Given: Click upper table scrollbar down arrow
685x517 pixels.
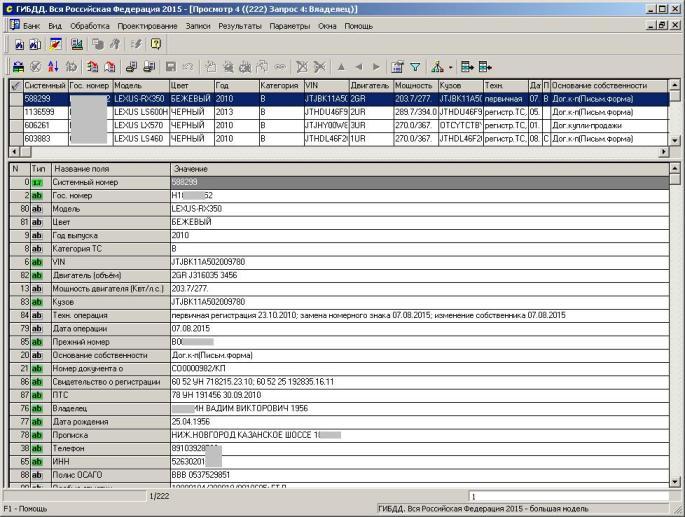Looking at the screenshot, I should 675,141.
